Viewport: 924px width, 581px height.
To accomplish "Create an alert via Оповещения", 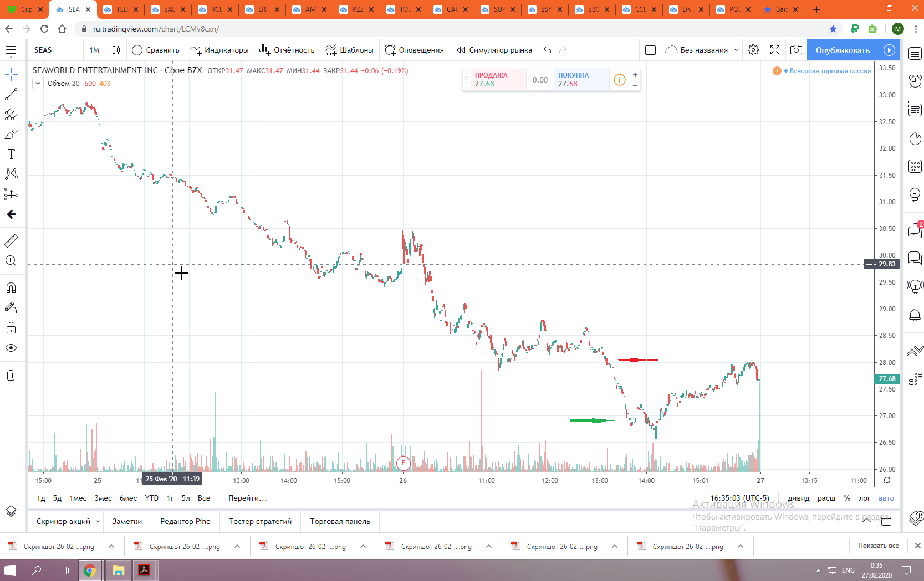I will coord(415,50).
